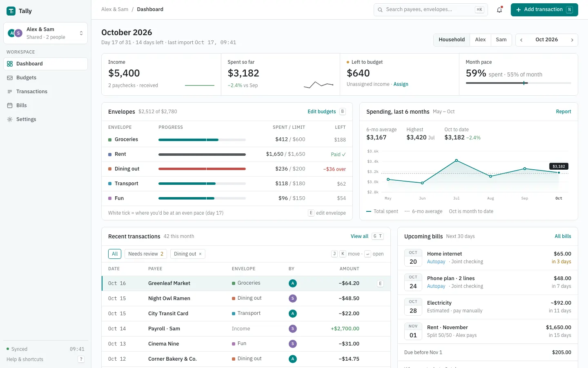The height and width of the screenshot is (368, 588).
Task: Open Transactions in the sidebar
Action: [46, 92]
